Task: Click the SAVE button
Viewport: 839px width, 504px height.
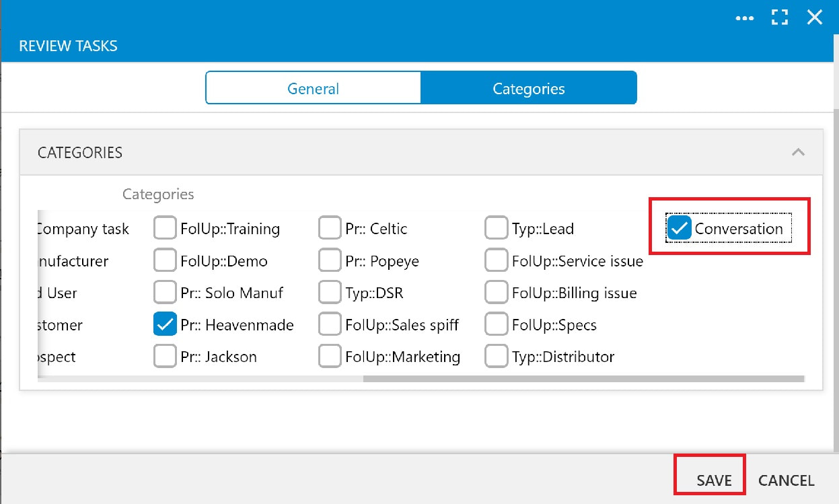Action: (x=714, y=480)
